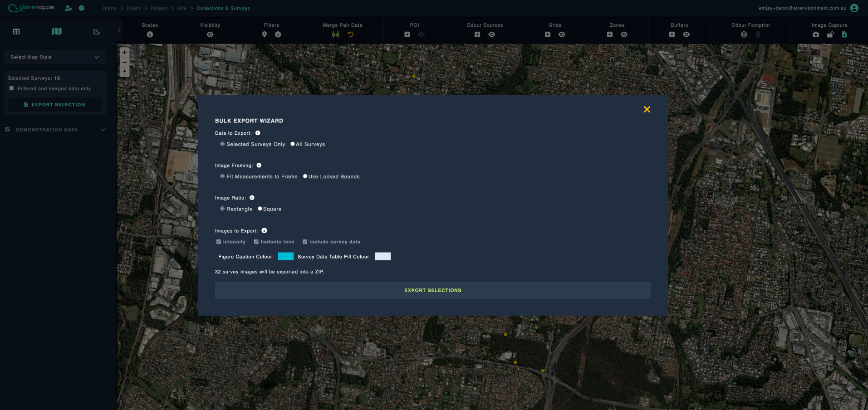Click the Filters face icon

tap(278, 34)
